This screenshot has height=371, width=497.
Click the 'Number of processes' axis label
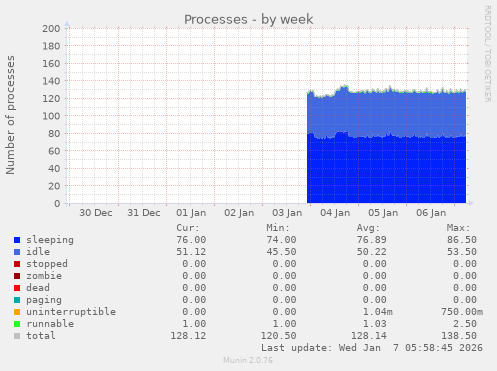point(11,115)
